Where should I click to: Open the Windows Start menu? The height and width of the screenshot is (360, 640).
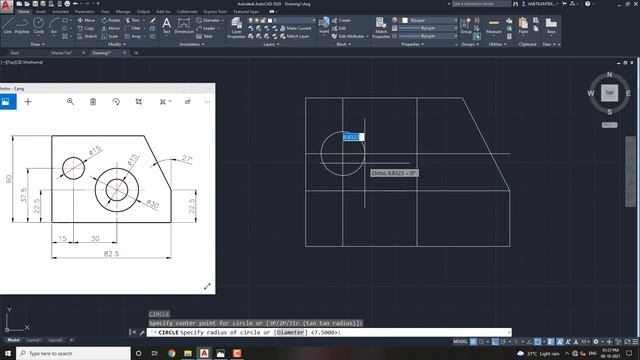pos(8,353)
